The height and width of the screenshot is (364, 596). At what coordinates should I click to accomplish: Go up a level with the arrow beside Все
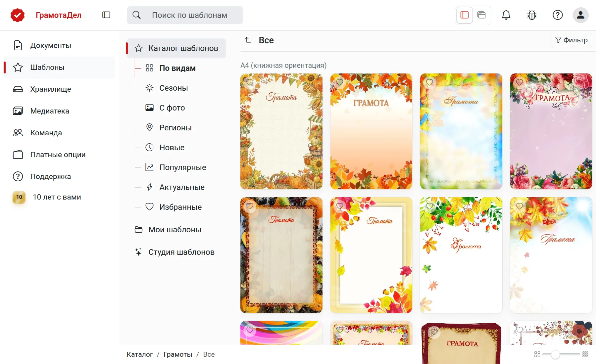click(x=248, y=40)
